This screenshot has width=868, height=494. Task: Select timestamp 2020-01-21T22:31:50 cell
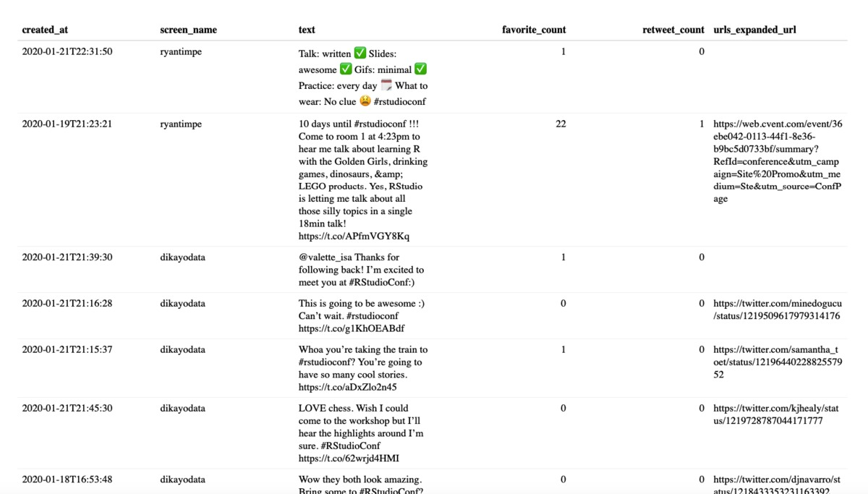(67, 51)
